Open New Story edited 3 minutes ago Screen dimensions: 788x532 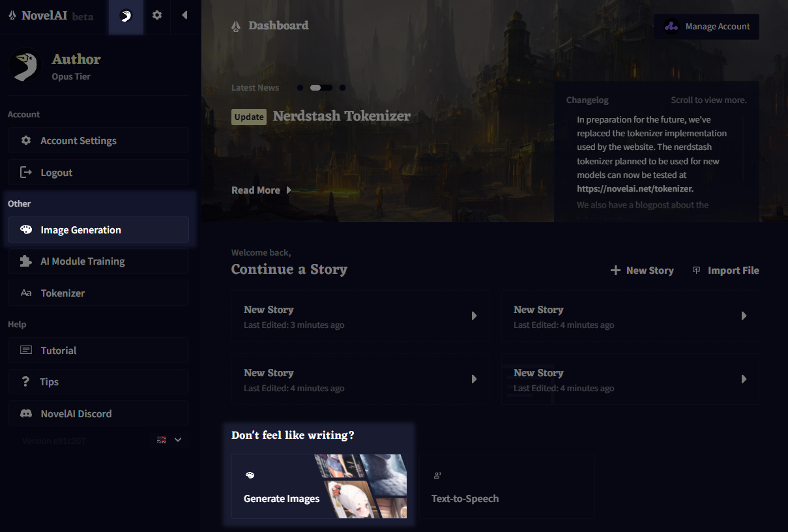(359, 316)
